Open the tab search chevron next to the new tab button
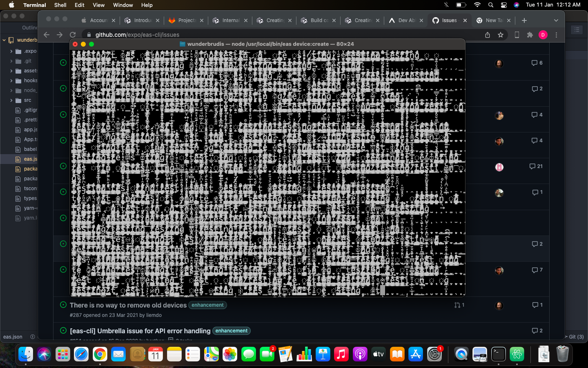This screenshot has width=588, height=368. click(x=556, y=20)
